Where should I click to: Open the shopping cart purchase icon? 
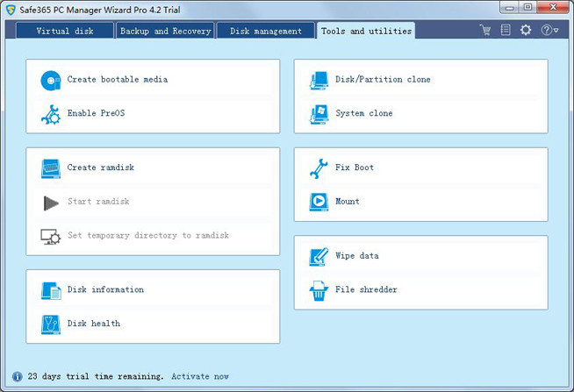tap(485, 30)
